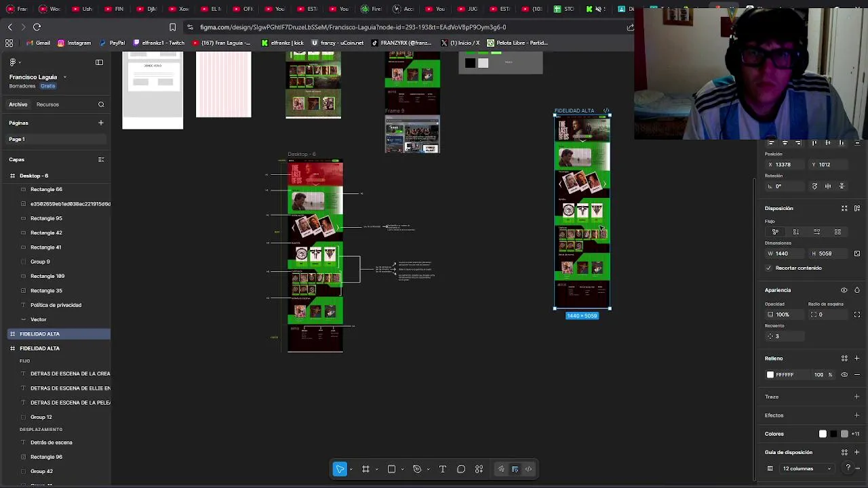
Task: Add a new page with plus
Action: point(100,123)
